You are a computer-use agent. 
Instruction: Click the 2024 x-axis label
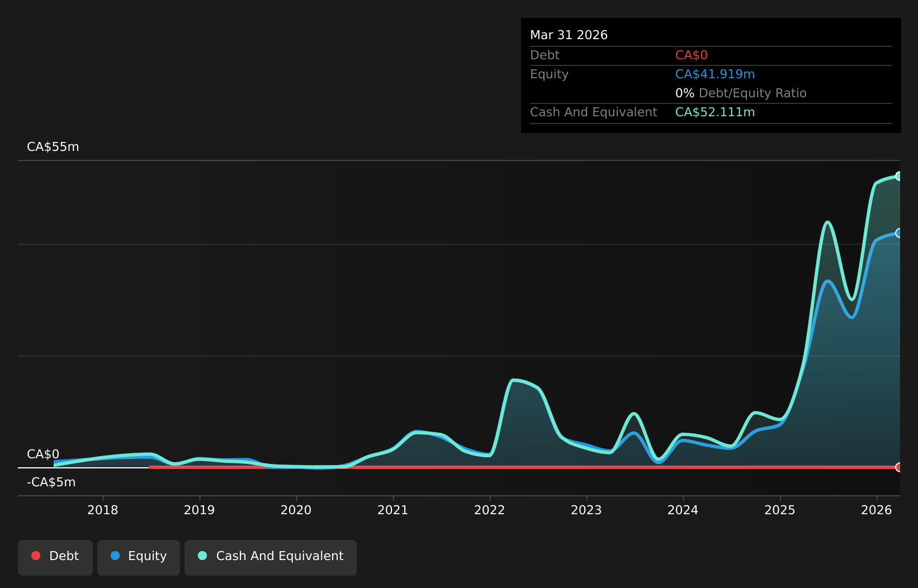coord(683,510)
